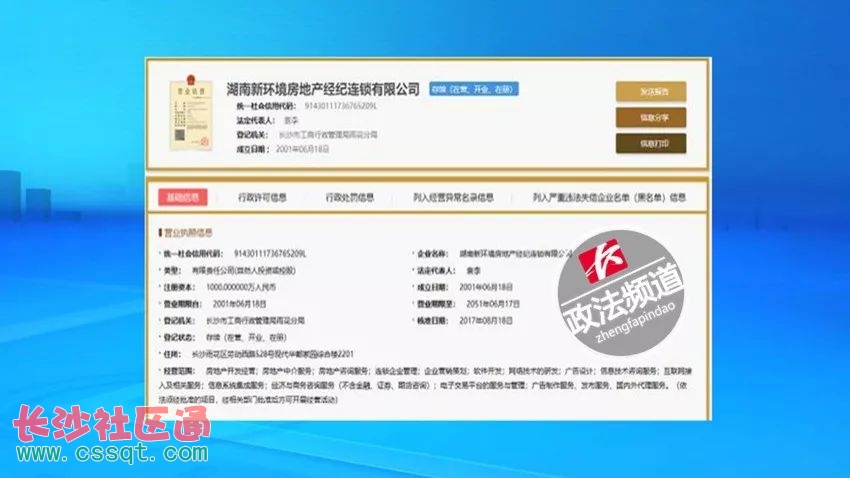The width and height of the screenshot is (850, 478).
Task: Open the 列入经营异常名录信息 tab
Action: pos(453,197)
